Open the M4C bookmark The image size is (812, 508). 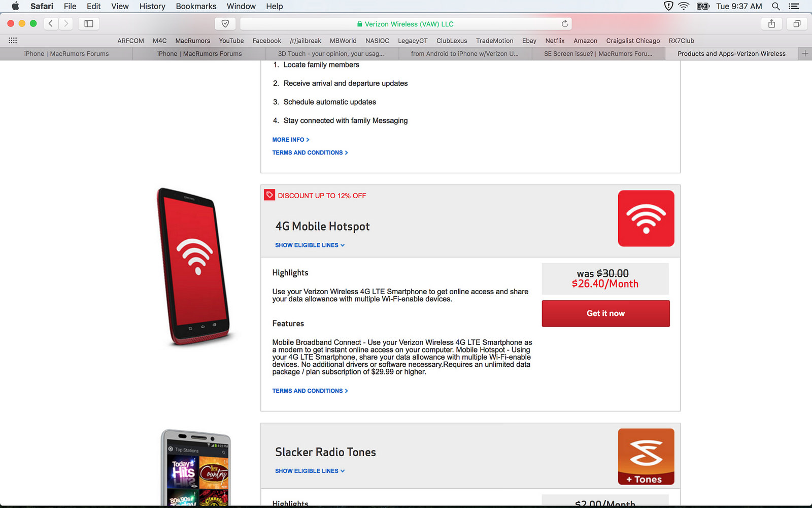tap(160, 41)
